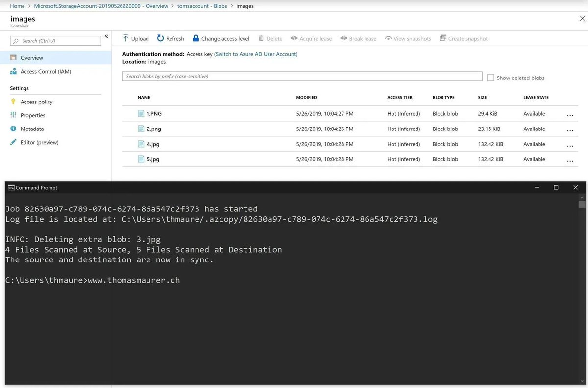Viewport: 588px width, 388px height.
Task: Click the Command Prompt window icon
Action: [11, 187]
